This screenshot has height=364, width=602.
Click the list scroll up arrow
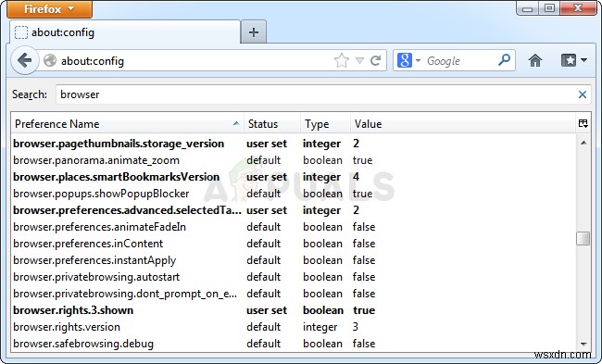(583, 143)
